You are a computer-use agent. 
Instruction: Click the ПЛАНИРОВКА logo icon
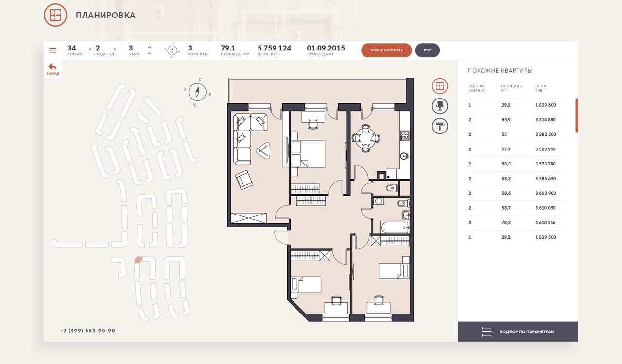pos(55,15)
